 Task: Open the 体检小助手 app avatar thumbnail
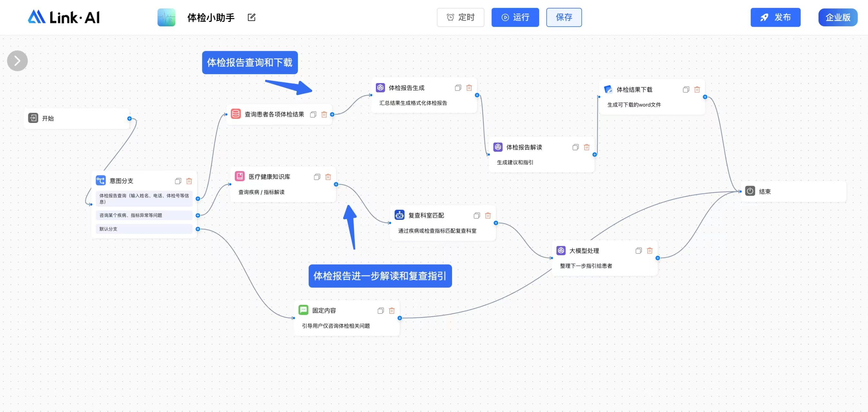167,17
